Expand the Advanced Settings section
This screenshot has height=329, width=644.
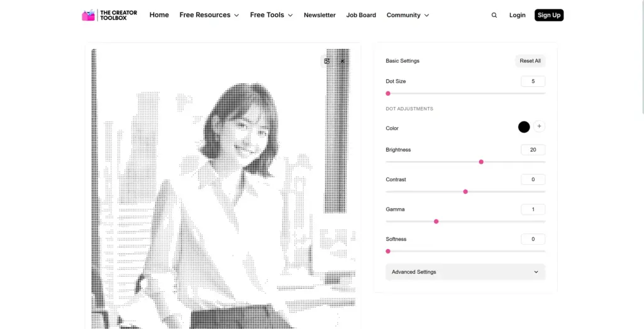pos(465,272)
